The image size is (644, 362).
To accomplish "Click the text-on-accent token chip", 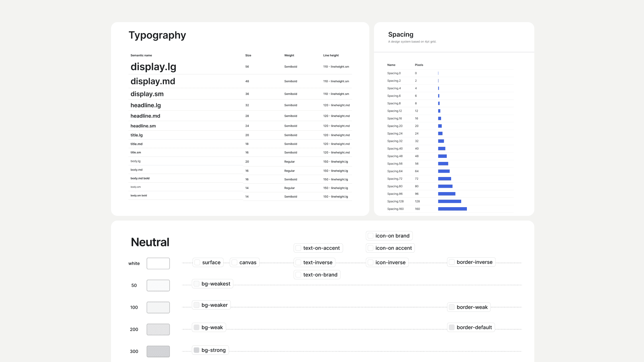I will [x=318, y=248].
